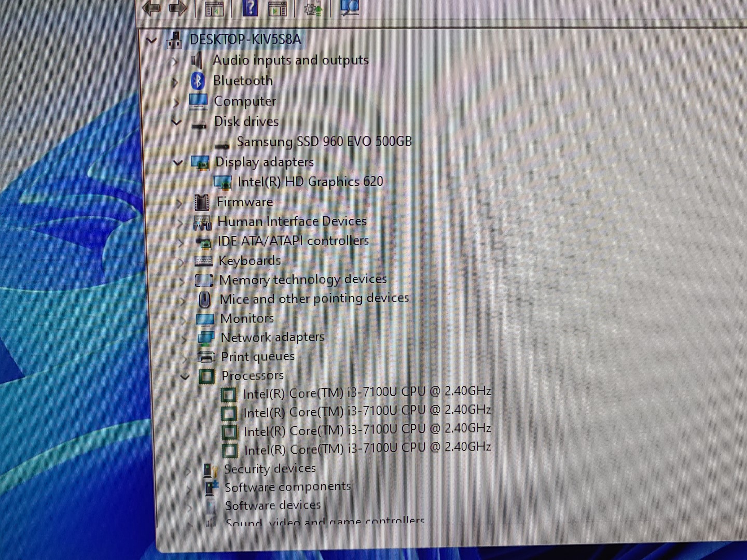This screenshot has height=560, width=747.
Task: Click the Software devices icon
Action: (x=211, y=506)
